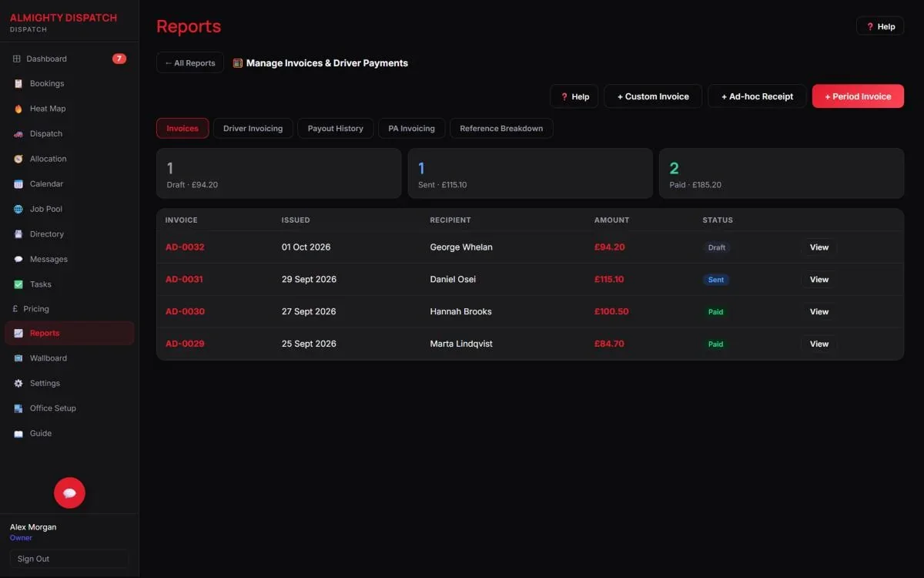Open the Sent £115.10 summary card

tap(530, 173)
